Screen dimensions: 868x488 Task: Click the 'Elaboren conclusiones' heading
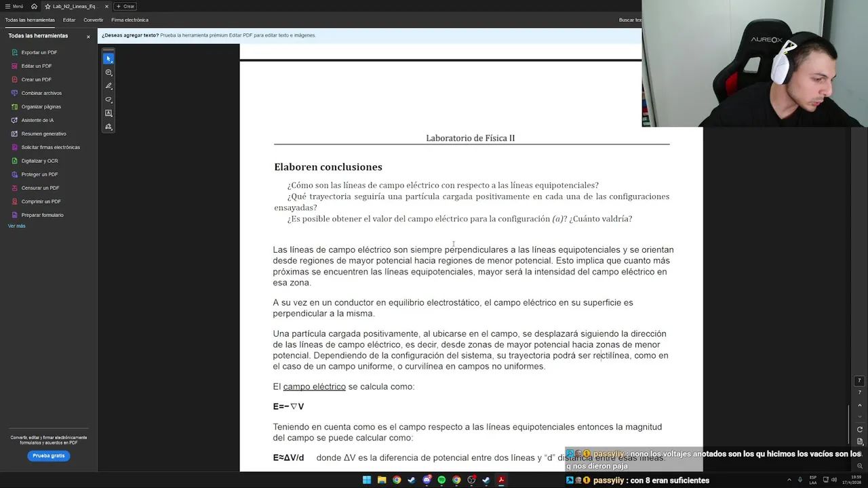point(328,167)
